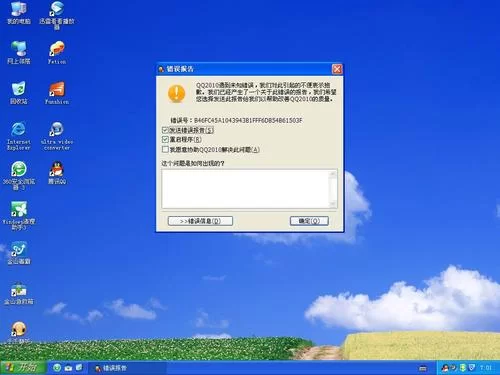Open the Windows cleanup assistant shortcut
This screenshot has height=375, width=500.
19,215
